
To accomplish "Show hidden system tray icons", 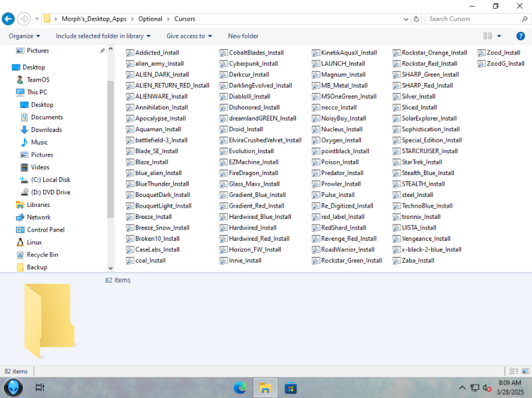I will [462, 387].
